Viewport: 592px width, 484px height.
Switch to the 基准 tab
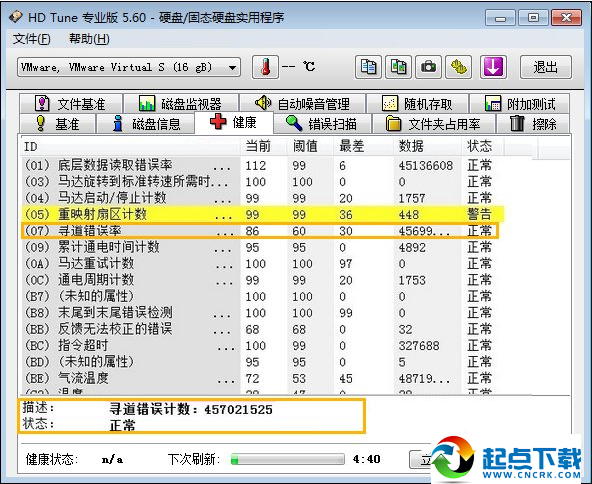click(57, 123)
